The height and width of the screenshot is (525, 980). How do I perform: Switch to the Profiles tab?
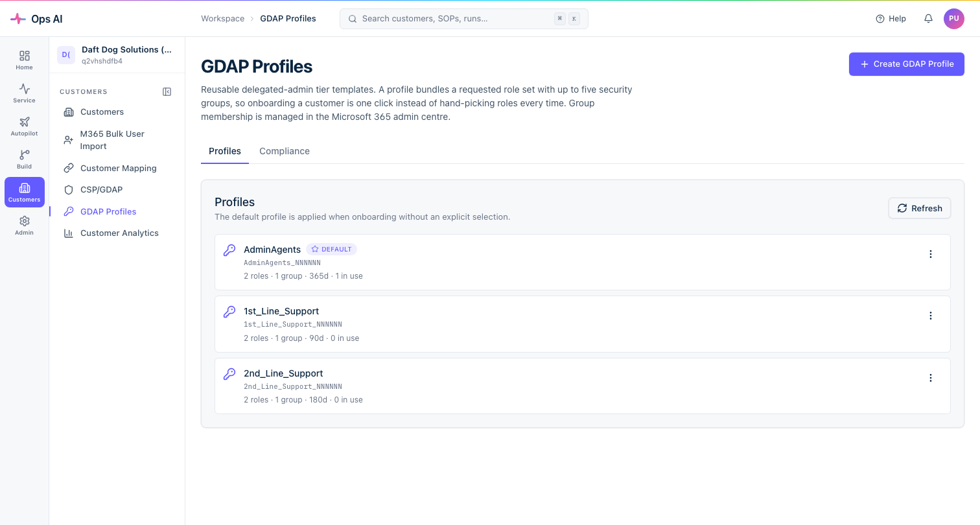225,151
